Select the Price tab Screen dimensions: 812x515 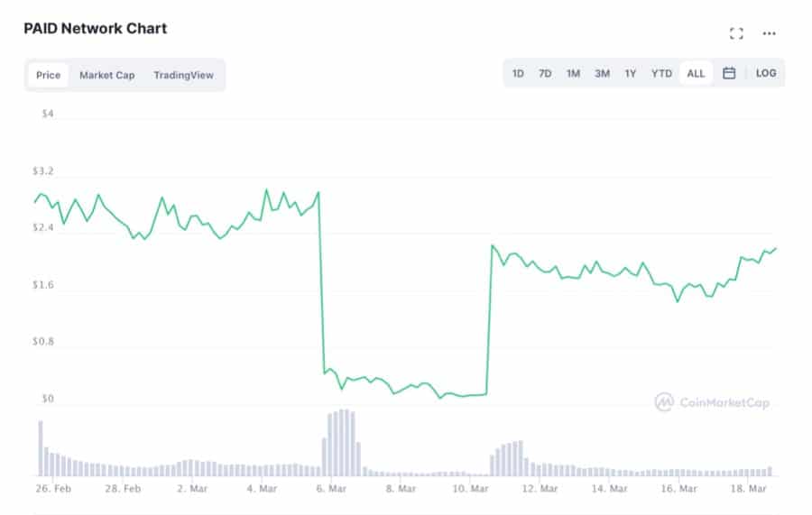(48, 75)
